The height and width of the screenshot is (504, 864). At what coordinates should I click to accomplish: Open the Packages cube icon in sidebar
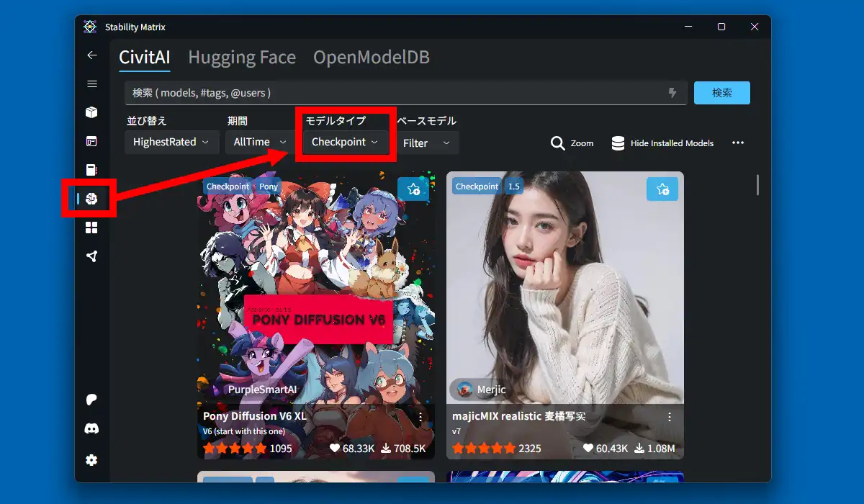click(91, 112)
